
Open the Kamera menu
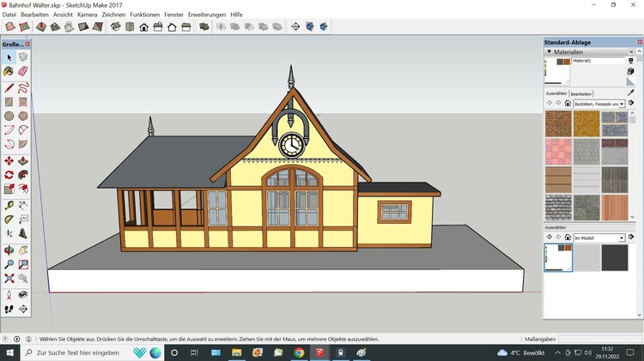pos(87,15)
